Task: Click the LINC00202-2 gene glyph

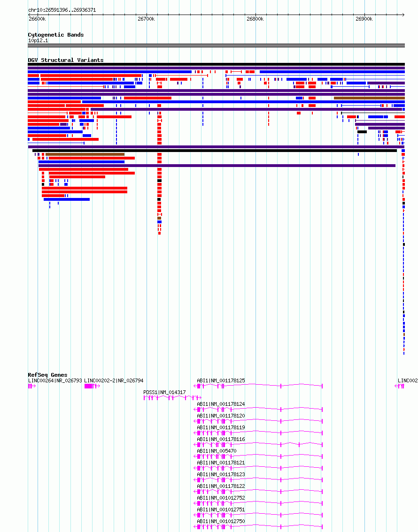Action: click(x=92, y=386)
